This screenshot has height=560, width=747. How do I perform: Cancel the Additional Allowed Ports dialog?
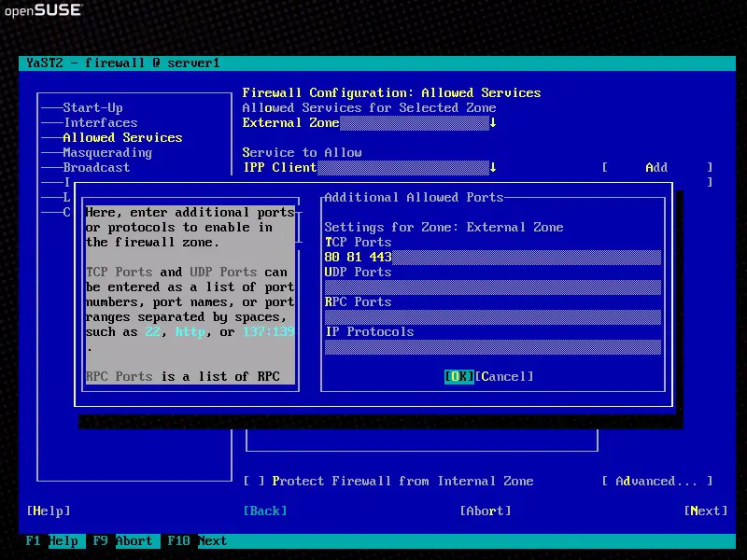coord(504,377)
